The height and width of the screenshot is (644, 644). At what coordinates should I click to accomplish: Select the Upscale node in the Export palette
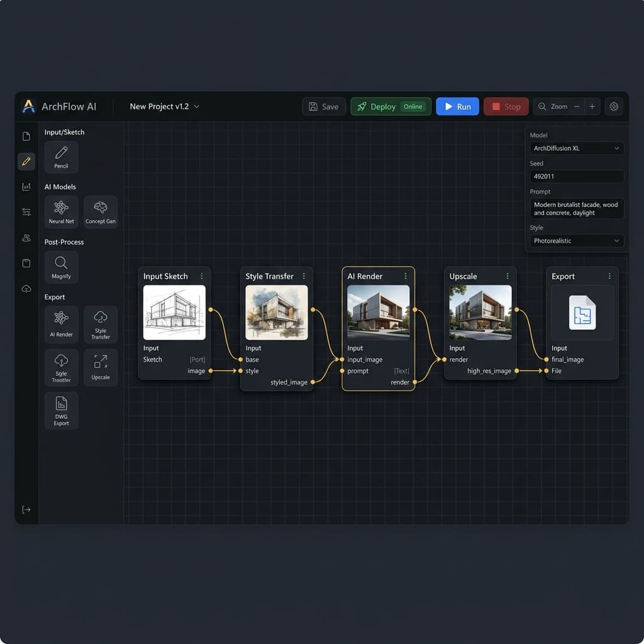tap(101, 367)
